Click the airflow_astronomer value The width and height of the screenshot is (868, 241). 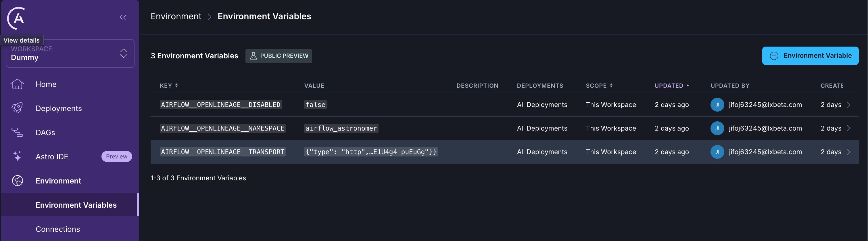click(341, 129)
